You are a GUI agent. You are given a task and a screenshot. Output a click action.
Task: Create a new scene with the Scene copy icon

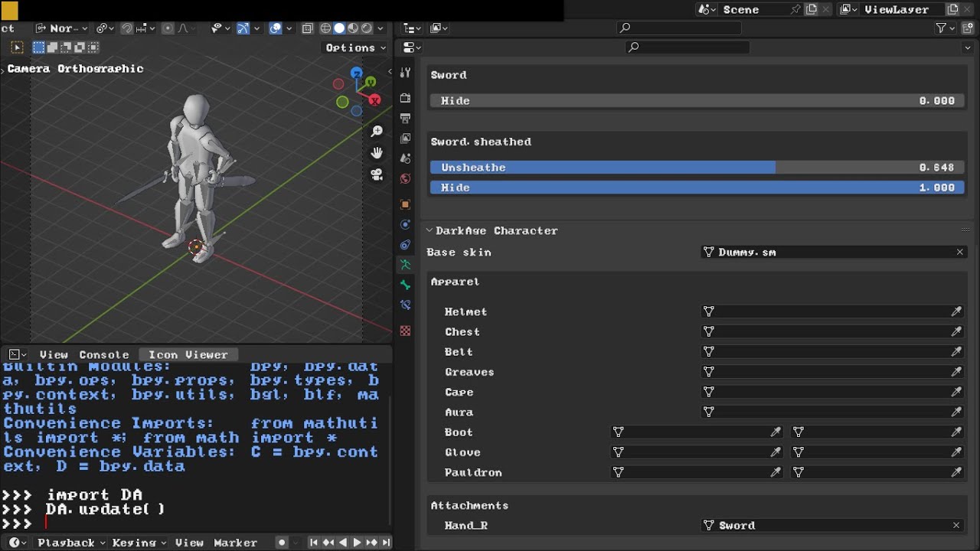click(812, 9)
